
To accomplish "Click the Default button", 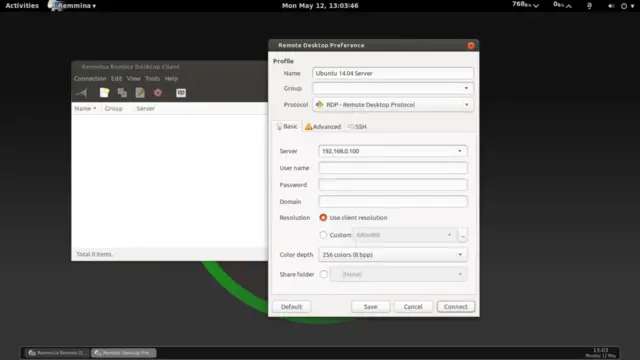I will 291,307.
